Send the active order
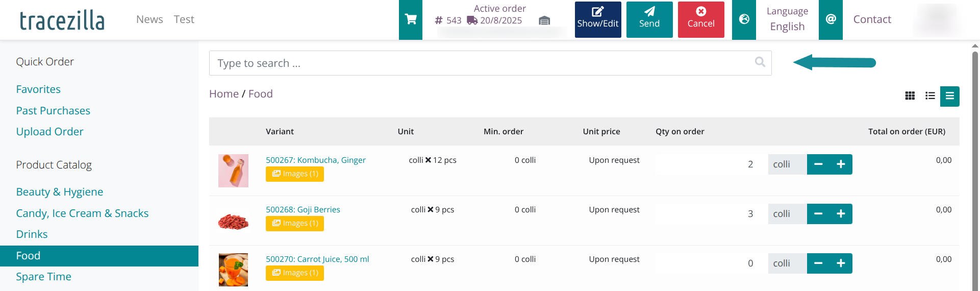Viewport: 980px width, 291px height. (649, 19)
